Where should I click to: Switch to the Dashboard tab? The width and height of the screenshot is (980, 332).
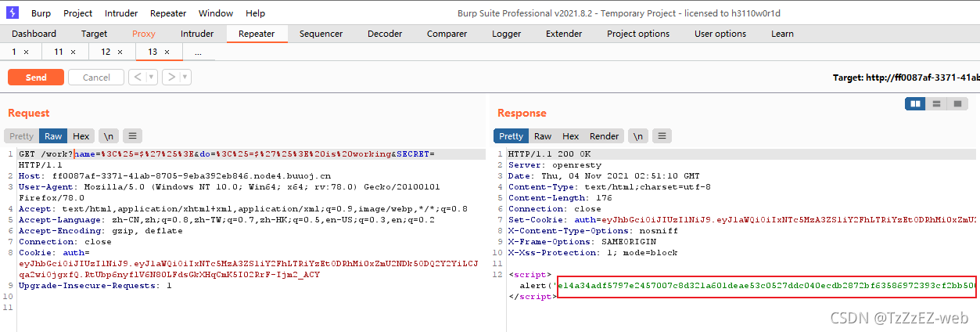point(34,34)
